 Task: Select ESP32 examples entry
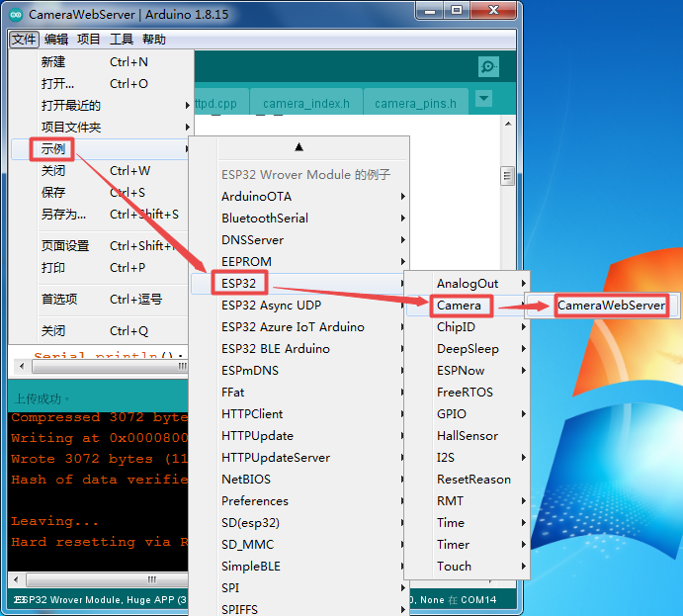[299, 284]
